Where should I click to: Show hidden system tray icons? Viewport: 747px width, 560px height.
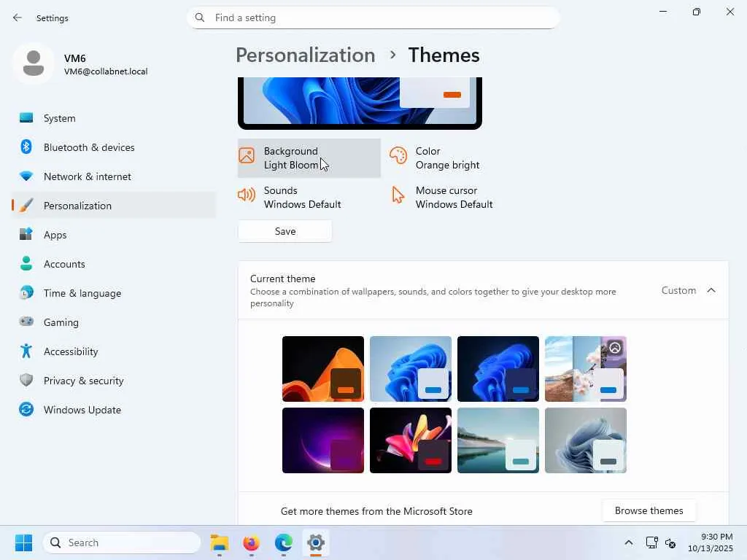(628, 542)
